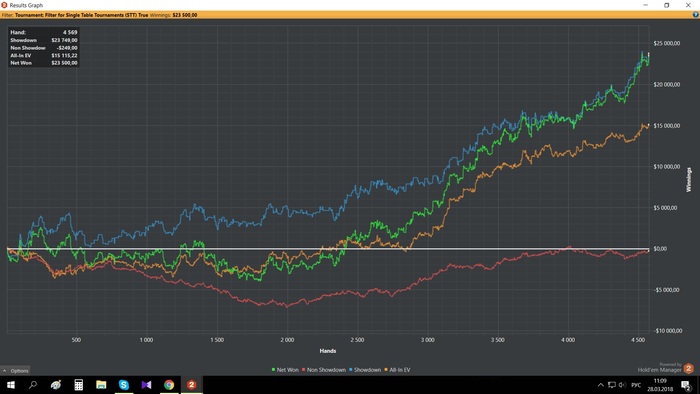Click the Hands axis label

328,351
